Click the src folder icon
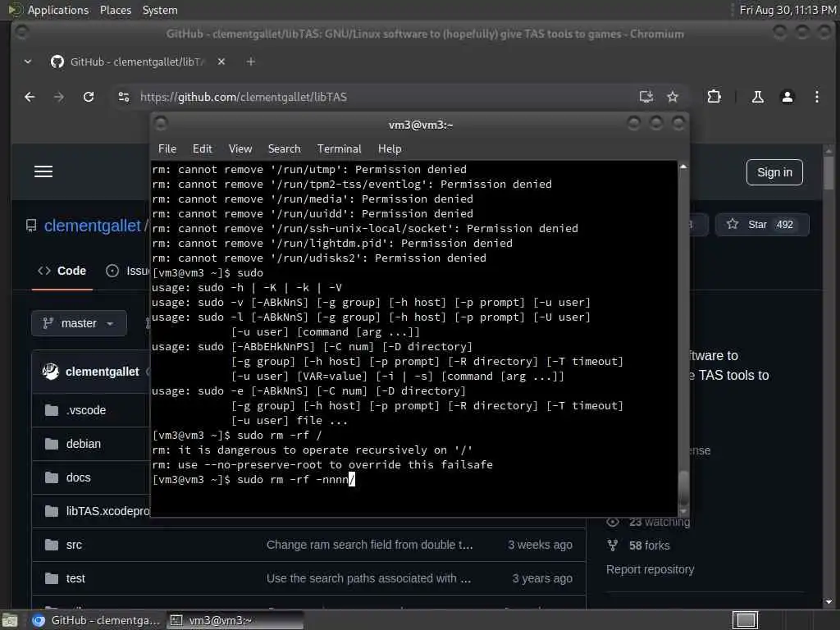 (52, 546)
